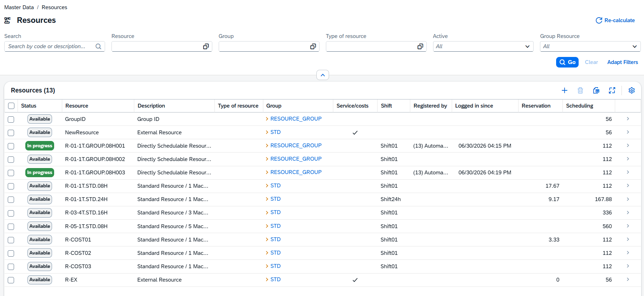Open STD group link in NewResource row
This screenshot has height=296, width=644.
coord(276,132)
